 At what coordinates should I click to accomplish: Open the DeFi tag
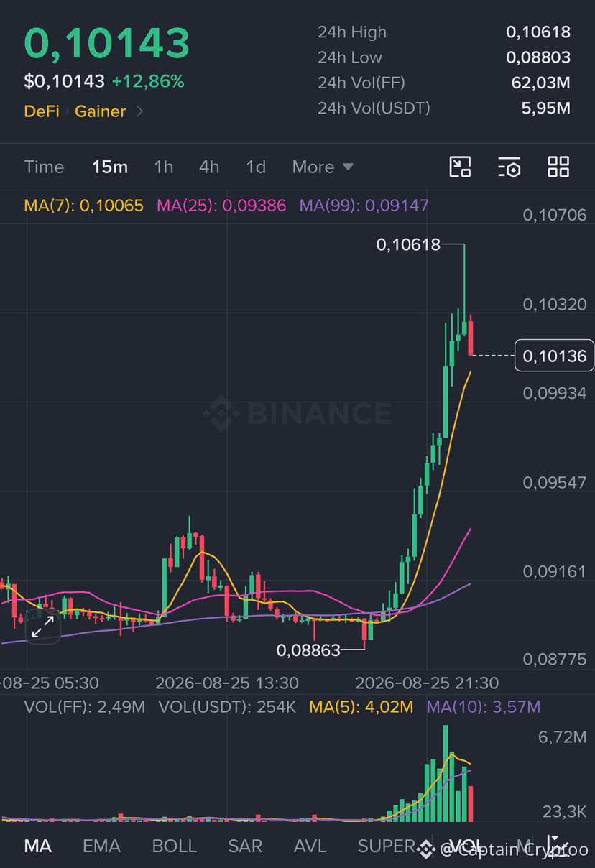(42, 111)
